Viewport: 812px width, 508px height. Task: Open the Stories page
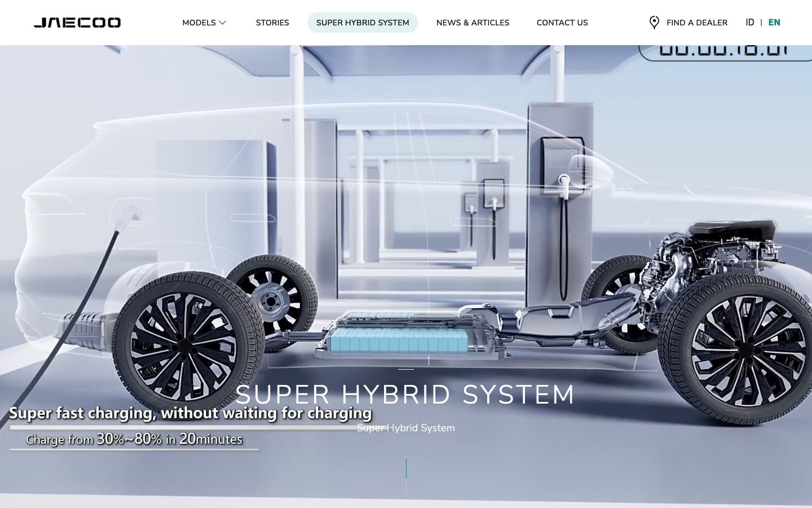[272, 23]
